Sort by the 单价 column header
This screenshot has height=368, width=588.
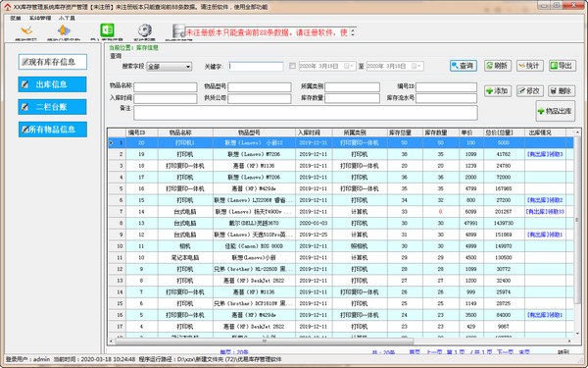(471, 132)
